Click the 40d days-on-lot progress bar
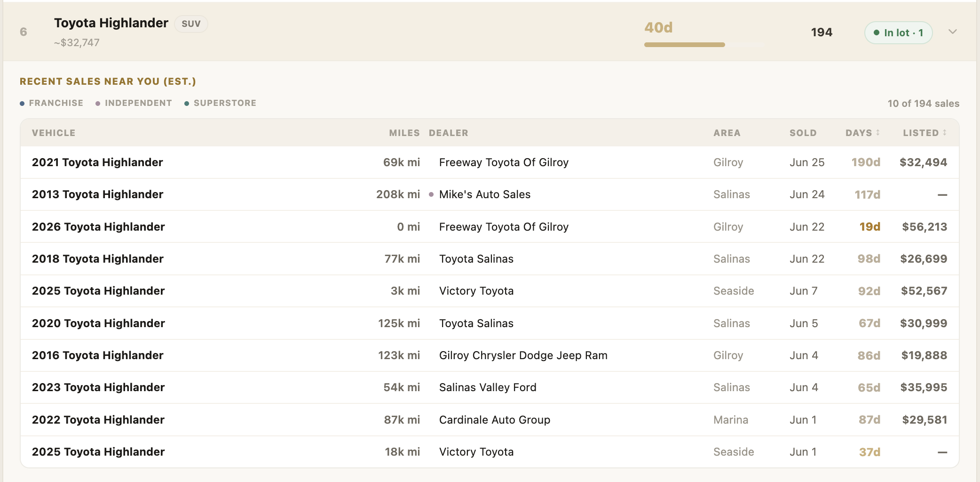Image resolution: width=980 pixels, height=482 pixels. coord(703,45)
